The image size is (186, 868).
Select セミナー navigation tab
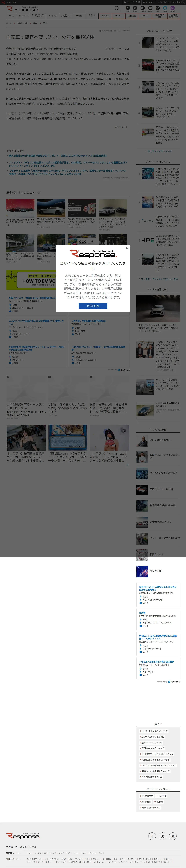118,16
